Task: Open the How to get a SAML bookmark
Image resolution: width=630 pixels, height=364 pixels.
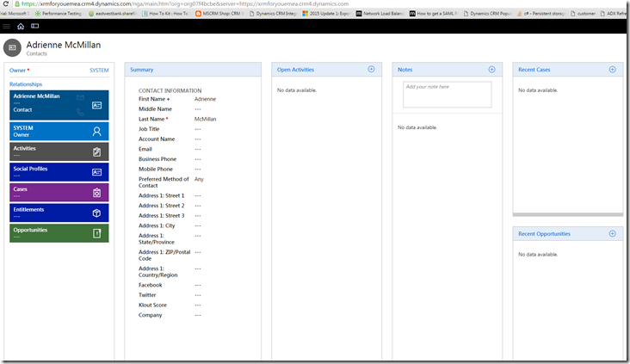Action: [434, 14]
